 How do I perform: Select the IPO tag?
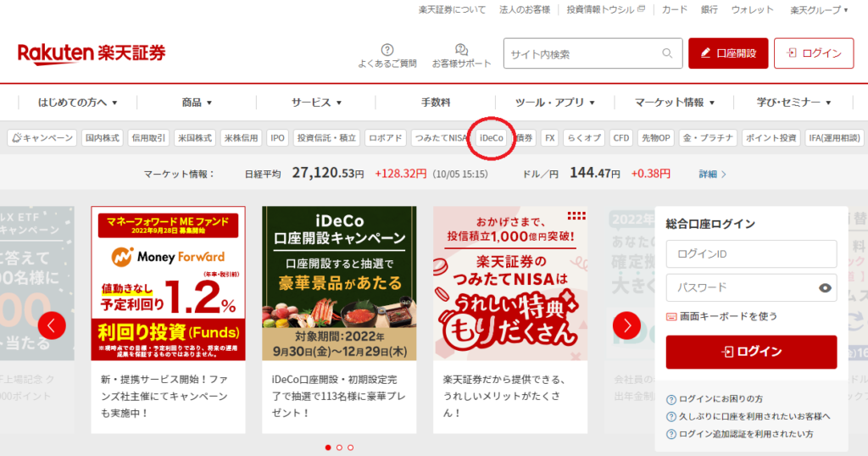(x=277, y=138)
